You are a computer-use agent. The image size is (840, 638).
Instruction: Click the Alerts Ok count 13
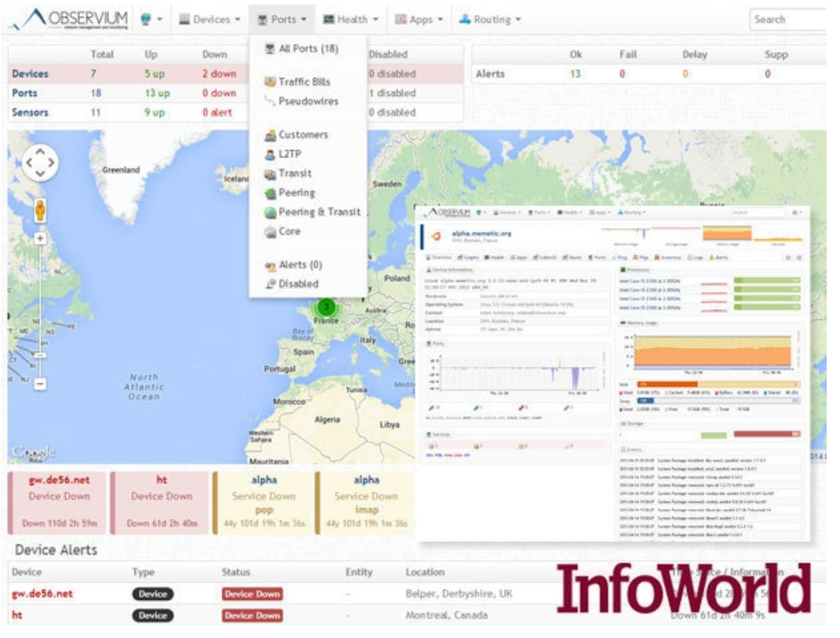pyautogui.click(x=575, y=74)
